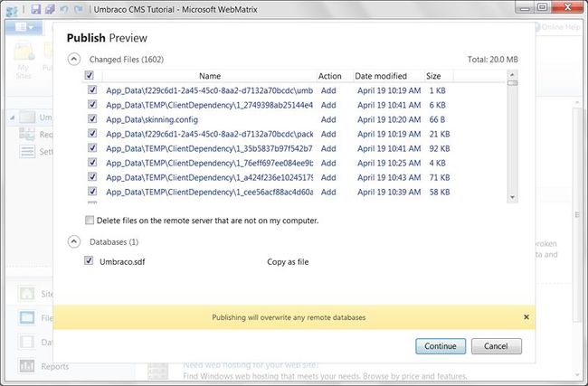Collapse the Changed Files section

74,60
